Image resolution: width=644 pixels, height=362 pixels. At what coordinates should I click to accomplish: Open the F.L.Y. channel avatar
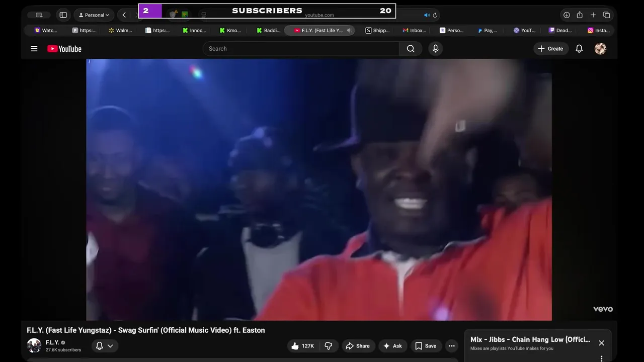34,346
